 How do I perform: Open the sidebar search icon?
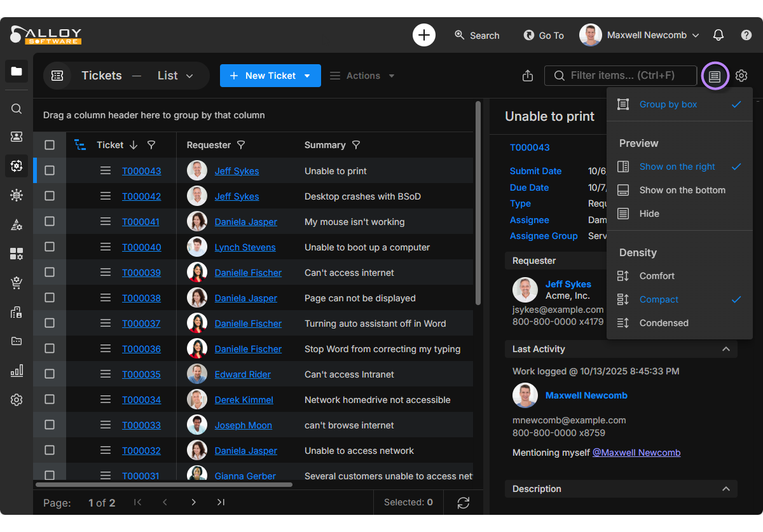[x=17, y=109]
